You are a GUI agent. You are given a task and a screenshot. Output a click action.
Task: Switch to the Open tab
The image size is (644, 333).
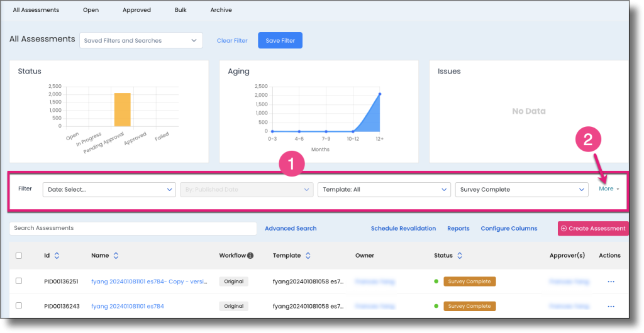coord(91,10)
